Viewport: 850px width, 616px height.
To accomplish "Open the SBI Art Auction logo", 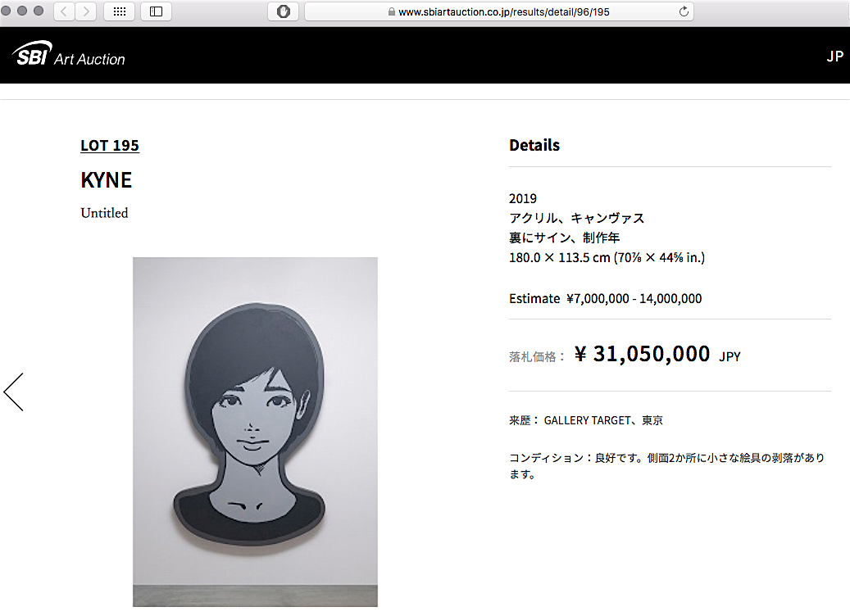I will (68, 54).
